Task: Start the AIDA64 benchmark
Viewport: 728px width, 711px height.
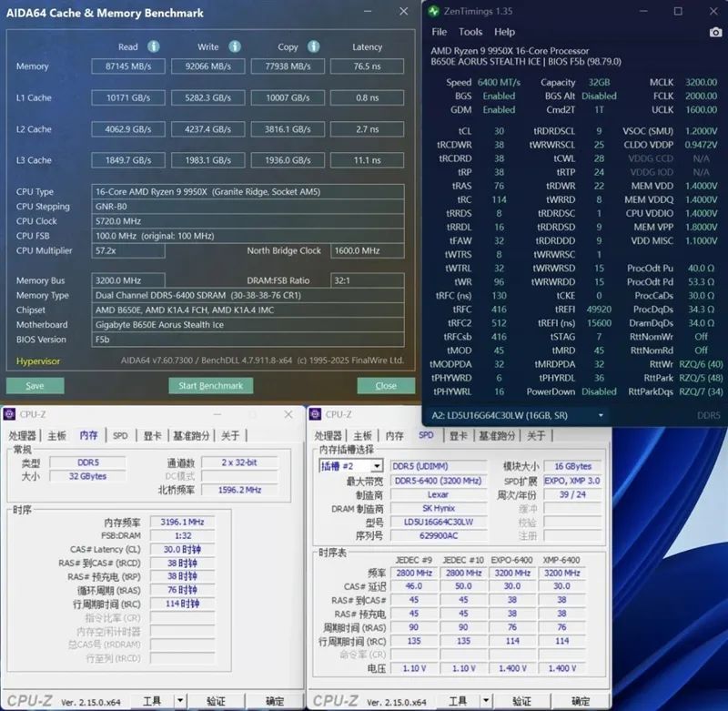Action: click(211, 385)
